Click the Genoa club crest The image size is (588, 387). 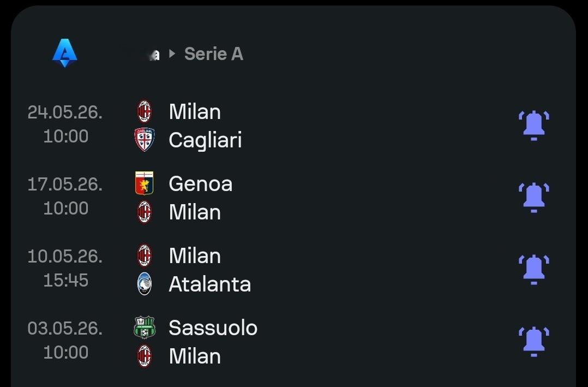pos(145,183)
